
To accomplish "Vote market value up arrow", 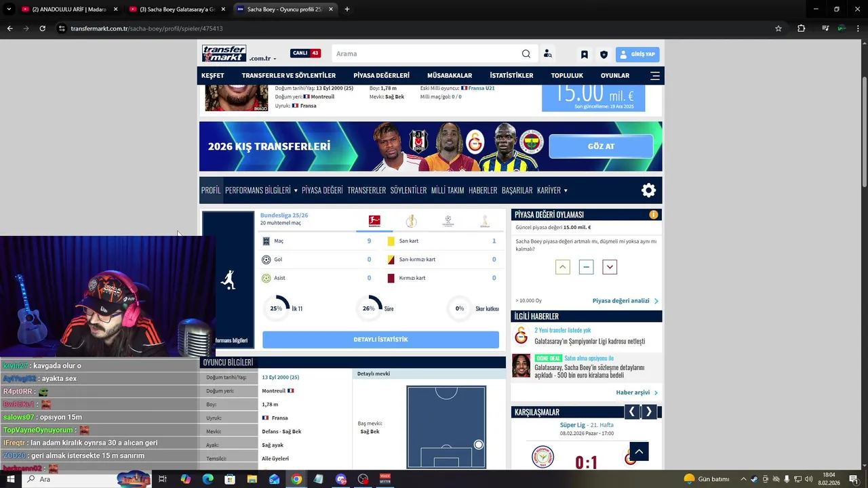I will 563,267.
